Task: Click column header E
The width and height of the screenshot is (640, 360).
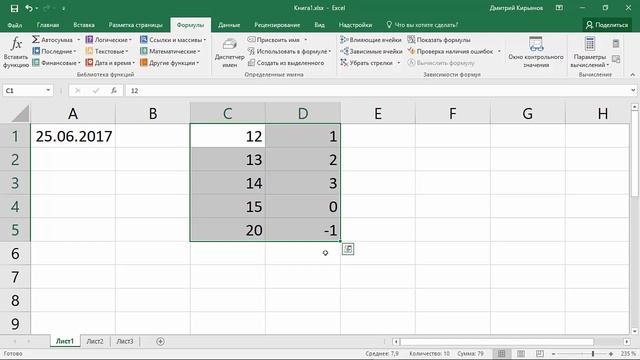Action: (378, 113)
